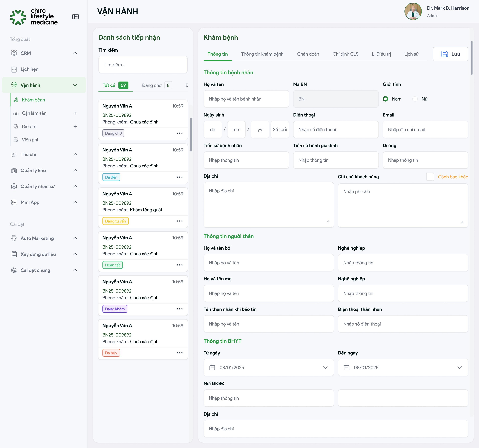Tick the Cảnh báo khác checkbox

pyautogui.click(x=430, y=177)
